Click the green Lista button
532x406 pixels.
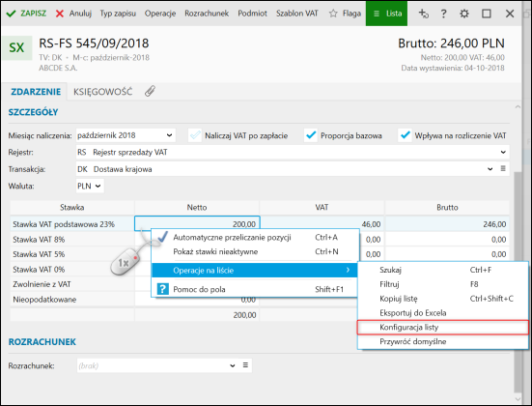click(x=386, y=14)
